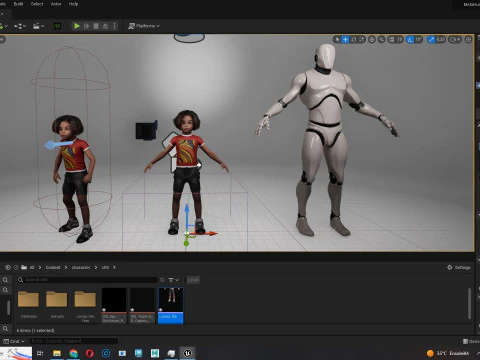Open the Blueprints dropdown in main toolbar
The image size is (480, 360).
(20, 26)
